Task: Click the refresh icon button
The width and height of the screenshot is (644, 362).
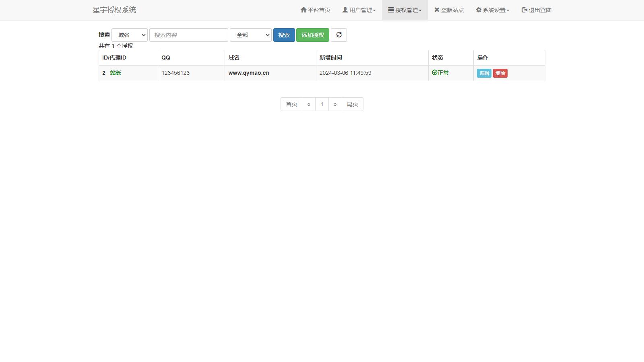Action: pos(339,35)
